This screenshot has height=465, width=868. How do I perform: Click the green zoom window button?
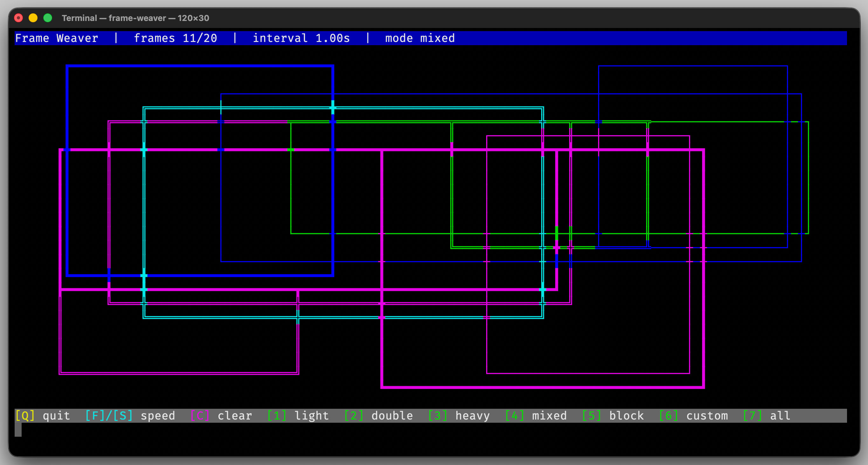[48, 18]
